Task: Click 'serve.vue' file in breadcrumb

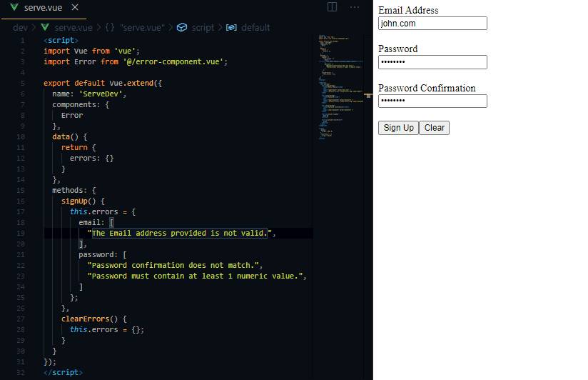Action: click(73, 27)
